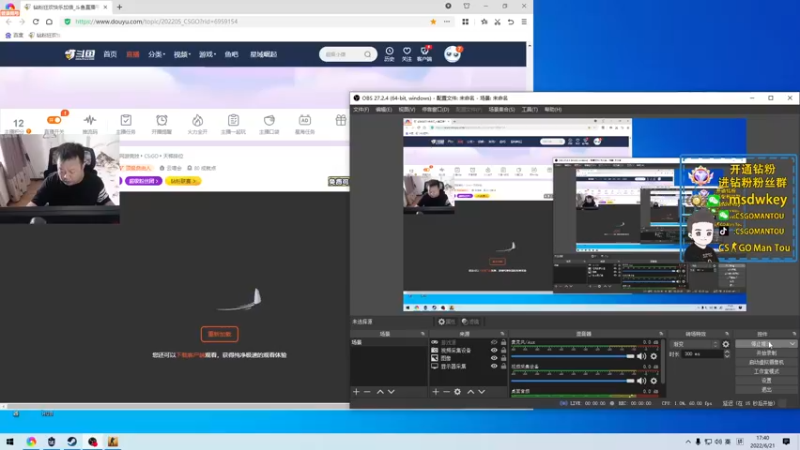Open OBS Edit menu
This screenshot has height=450, width=800.
[384, 110]
